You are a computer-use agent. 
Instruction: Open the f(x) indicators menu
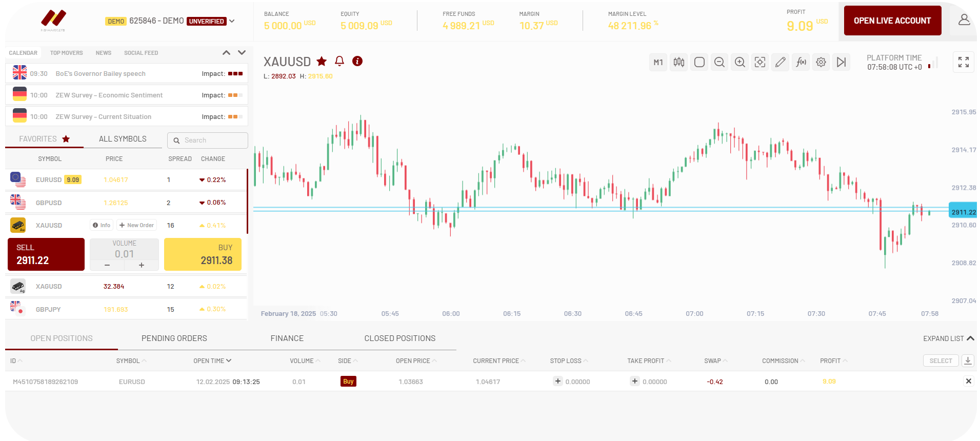(x=801, y=62)
